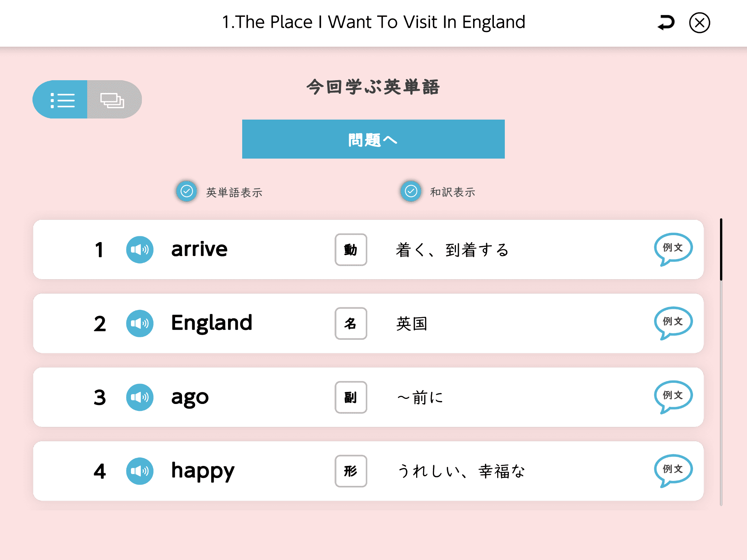Switch to flashcard view mode
747x560 pixels.
(x=113, y=100)
